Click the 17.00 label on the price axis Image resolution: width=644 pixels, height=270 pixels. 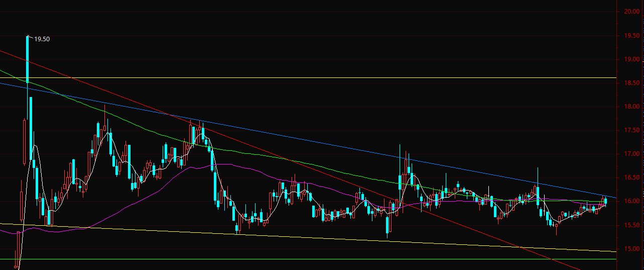631,154
